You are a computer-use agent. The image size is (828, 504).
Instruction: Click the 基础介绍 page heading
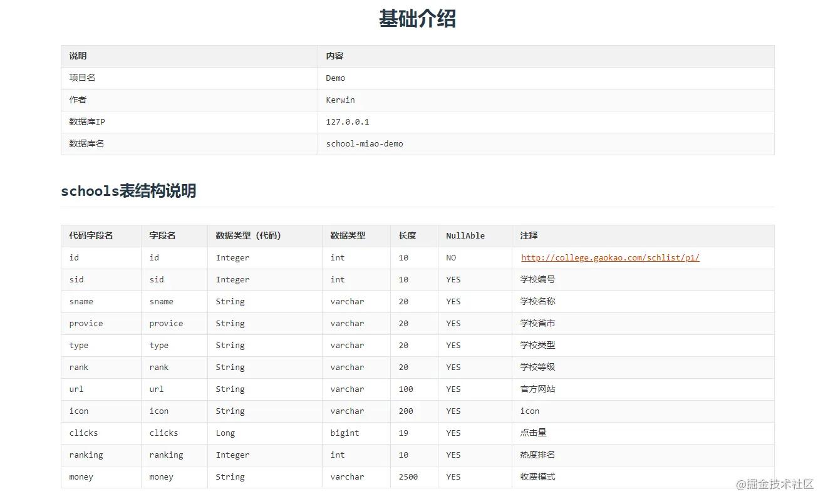(x=417, y=19)
